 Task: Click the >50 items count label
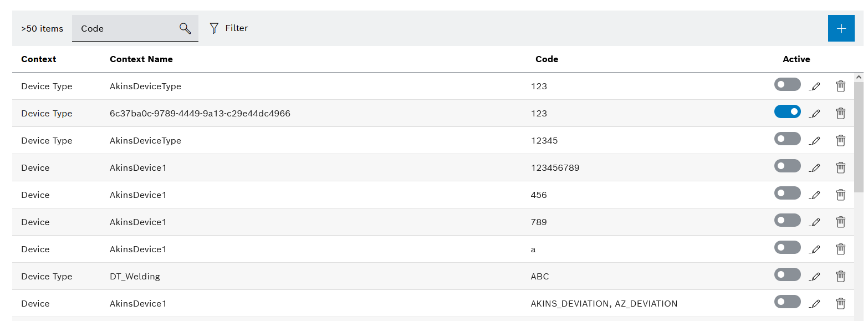(42, 28)
